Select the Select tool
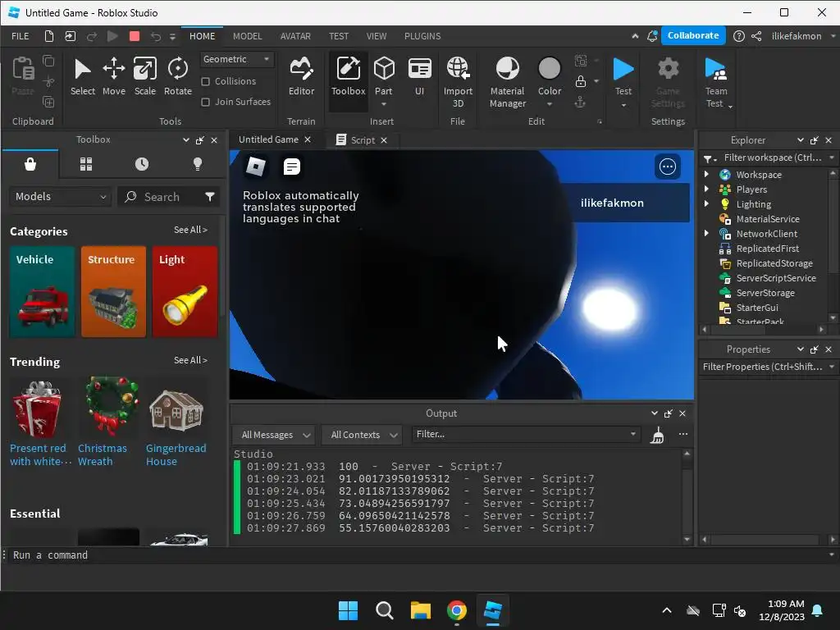Image resolution: width=840 pixels, height=630 pixels. pyautogui.click(x=83, y=77)
